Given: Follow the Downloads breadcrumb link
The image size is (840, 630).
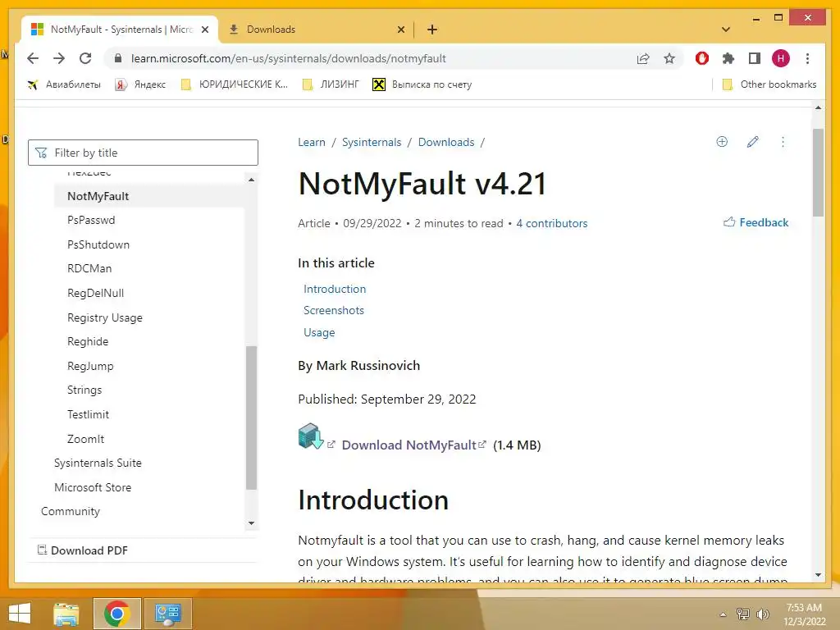Looking at the screenshot, I should [x=446, y=143].
